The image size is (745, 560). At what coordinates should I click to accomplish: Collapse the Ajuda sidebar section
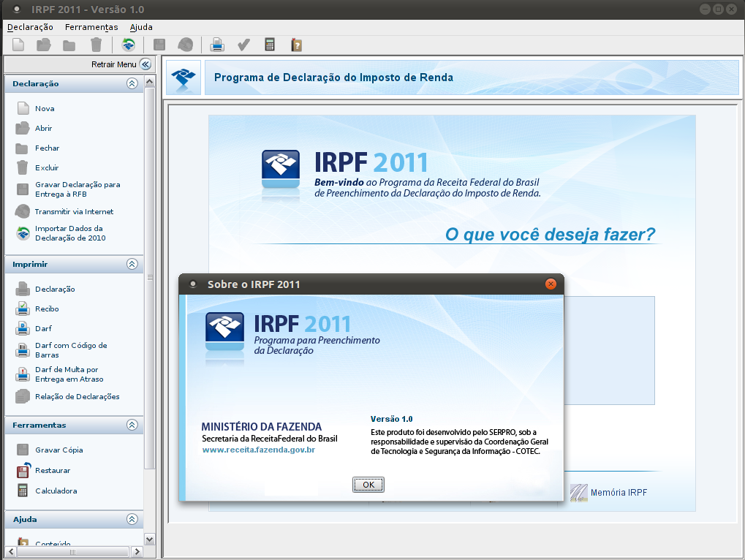(x=132, y=519)
